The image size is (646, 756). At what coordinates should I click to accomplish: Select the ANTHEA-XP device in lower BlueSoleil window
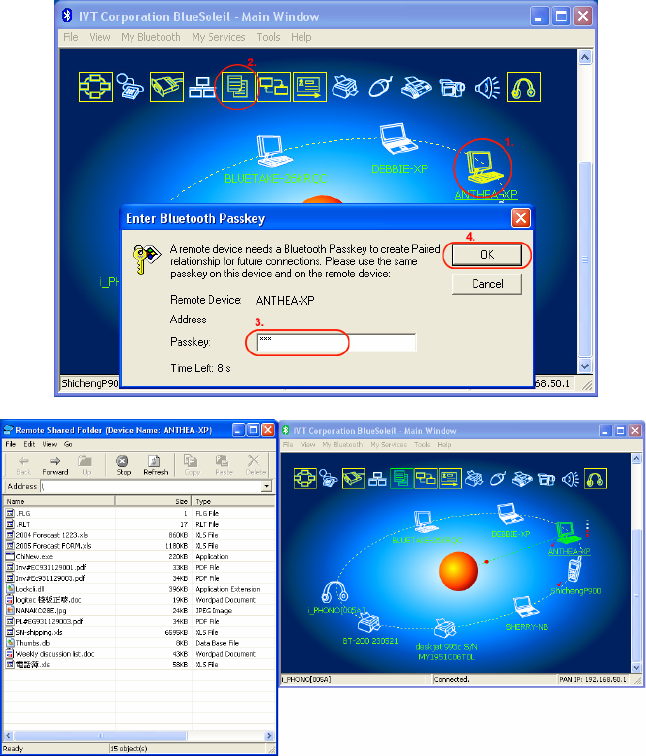coord(568,532)
